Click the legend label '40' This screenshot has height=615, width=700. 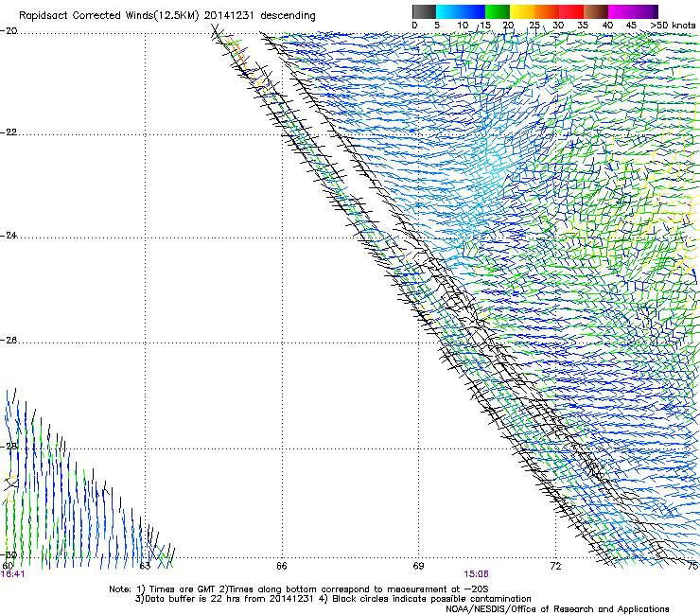click(x=607, y=26)
